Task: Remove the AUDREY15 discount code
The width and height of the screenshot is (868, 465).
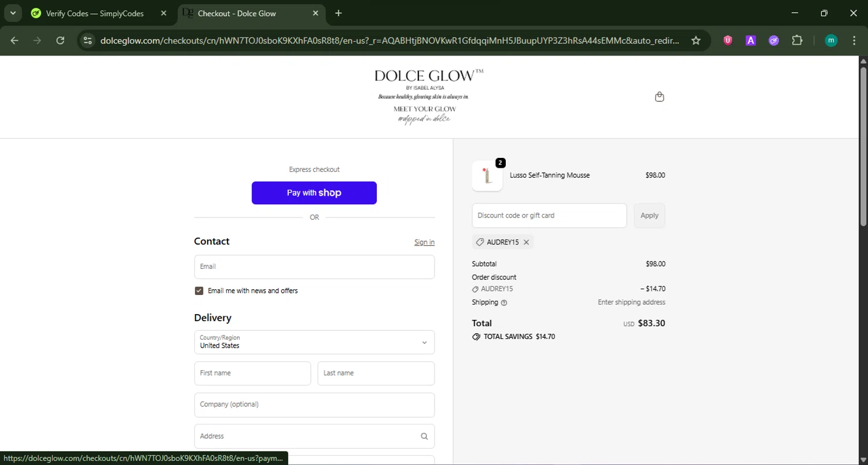Action: point(526,242)
